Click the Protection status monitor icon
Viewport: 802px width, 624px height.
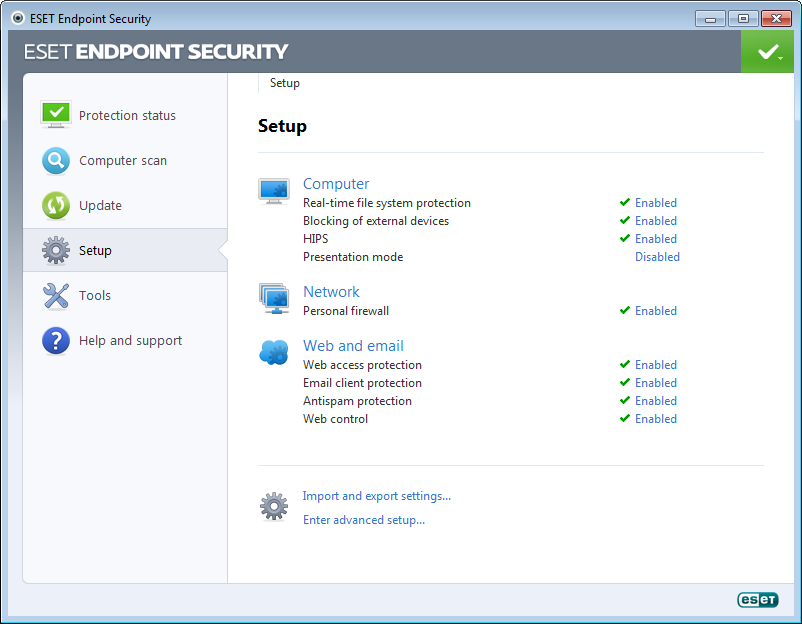(x=56, y=115)
